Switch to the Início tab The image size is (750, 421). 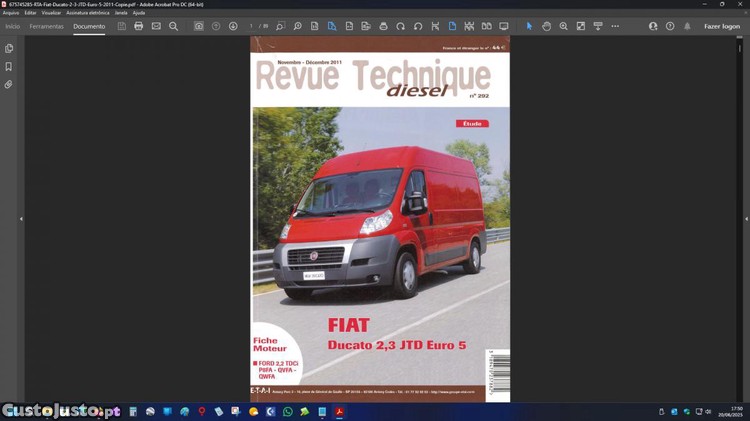click(x=12, y=26)
